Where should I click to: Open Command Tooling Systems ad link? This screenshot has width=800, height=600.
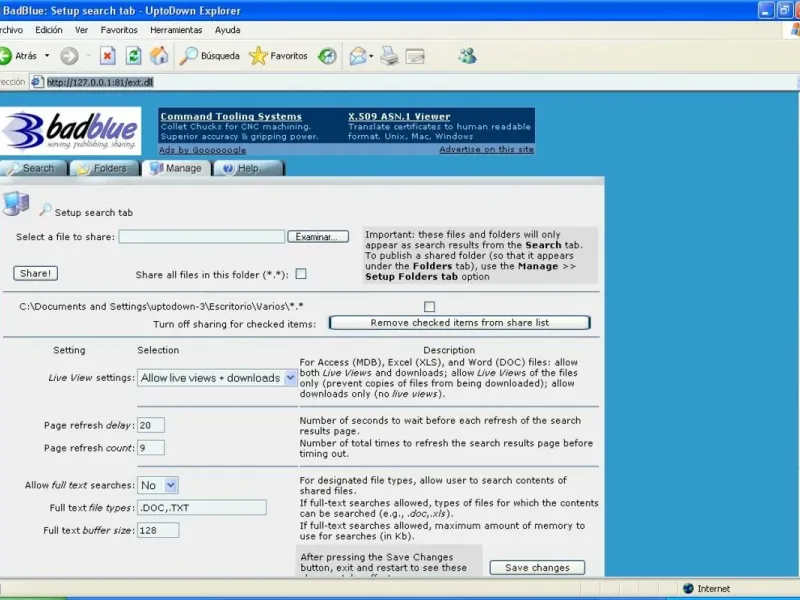(x=231, y=116)
